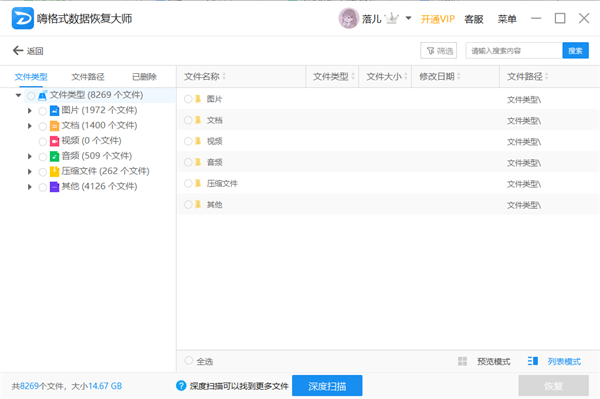Open the 其他 folder icon in list
The image size is (600, 399).
coord(198,204)
